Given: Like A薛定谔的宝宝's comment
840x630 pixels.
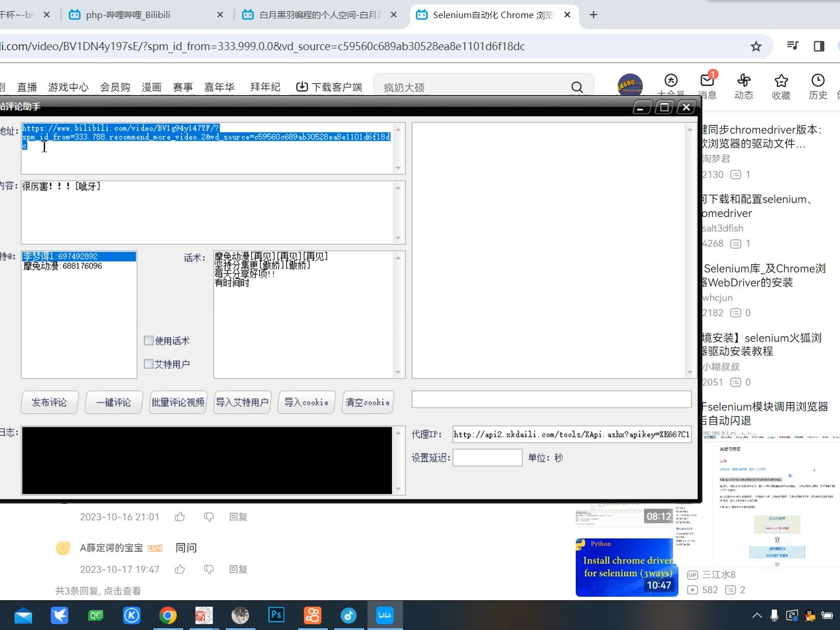Looking at the screenshot, I should pyautogui.click(x=180, y=569).
